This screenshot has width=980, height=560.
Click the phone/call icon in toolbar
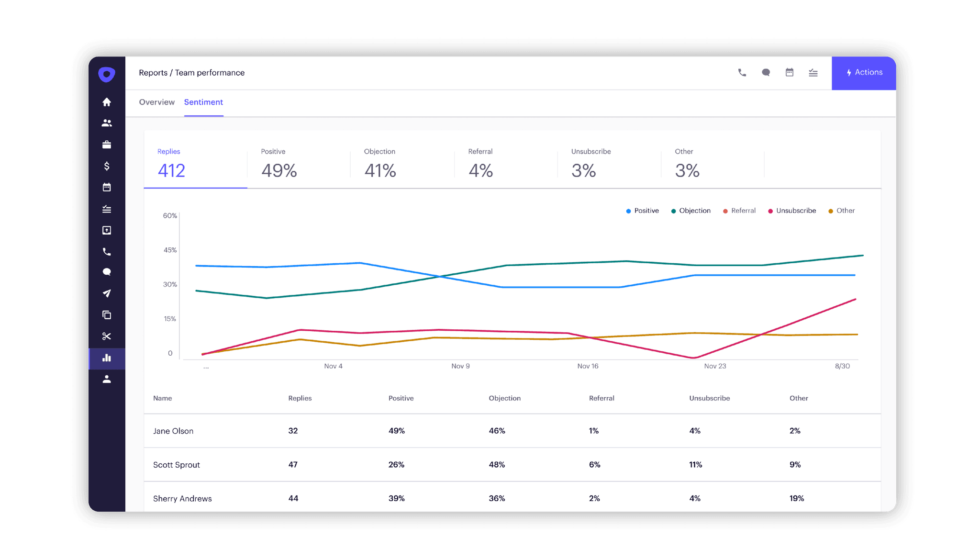pyautogui.click(x=741, y=72)
